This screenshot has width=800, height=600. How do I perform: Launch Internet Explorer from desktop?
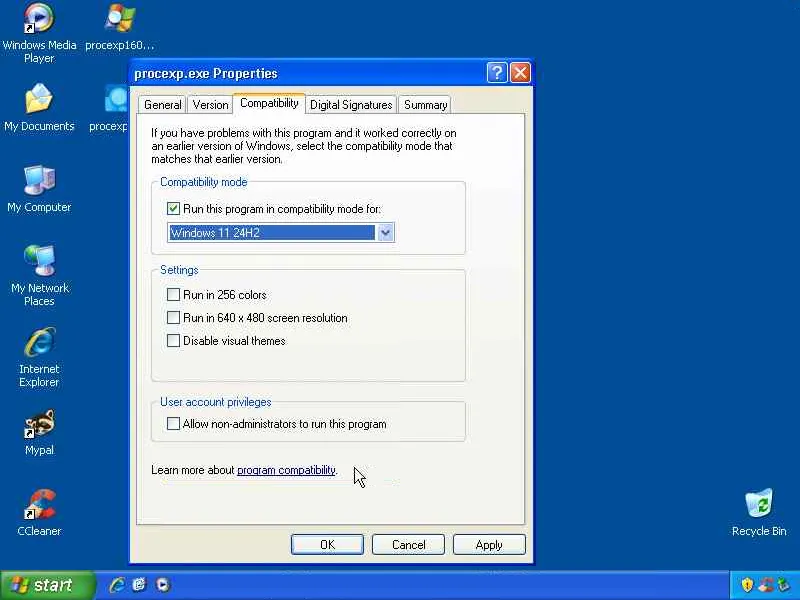[x=39, y=357]
